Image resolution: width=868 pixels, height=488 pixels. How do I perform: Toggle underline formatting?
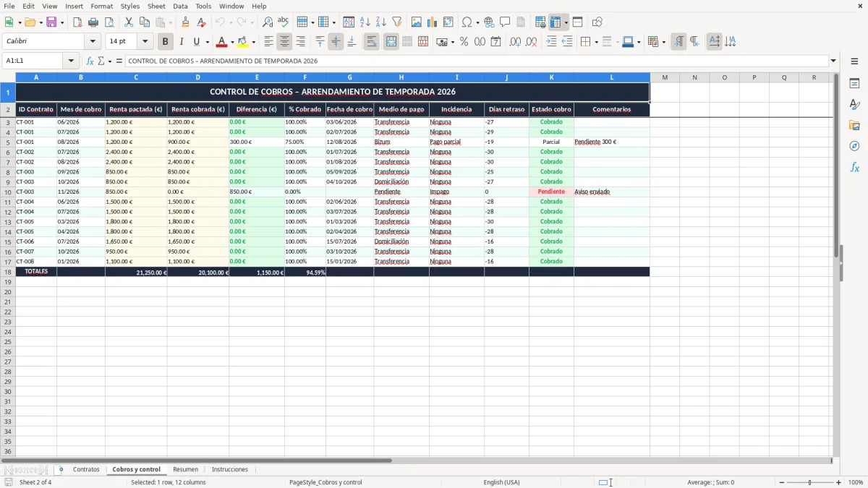196,42
